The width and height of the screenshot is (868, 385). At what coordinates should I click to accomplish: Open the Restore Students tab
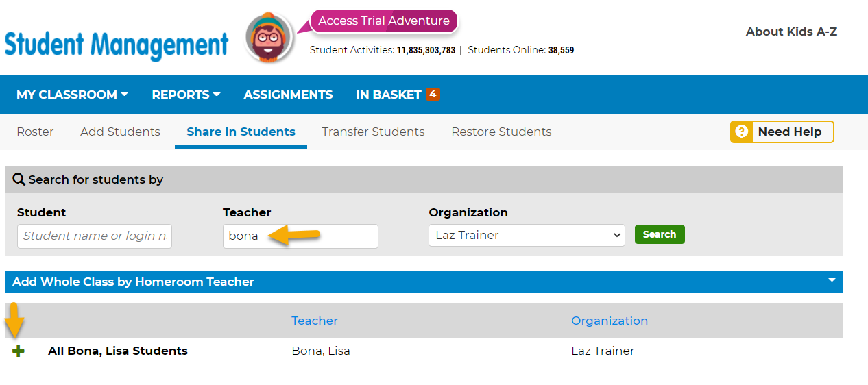(x=501, y=132)
